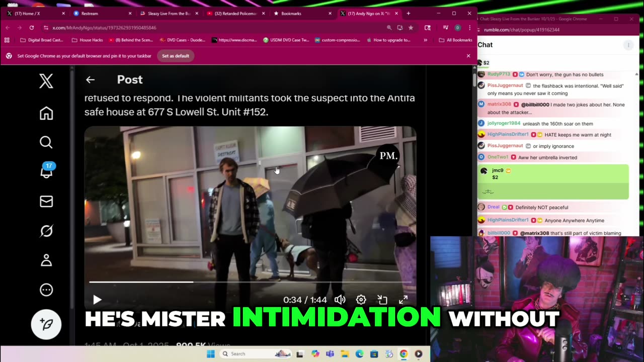The width and height of the screenshot is (644, 362).
Task: Open Microsoft Store from taskbar
Action: coord(374,354)
